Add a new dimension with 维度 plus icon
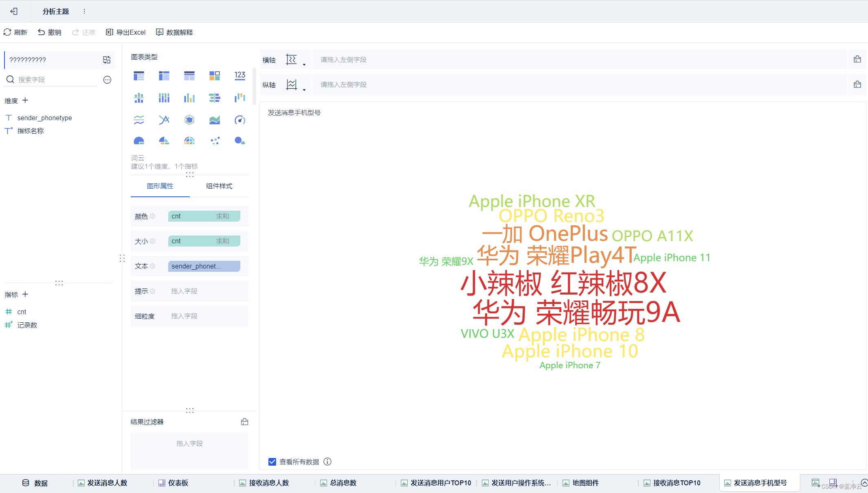 (25, 100)
